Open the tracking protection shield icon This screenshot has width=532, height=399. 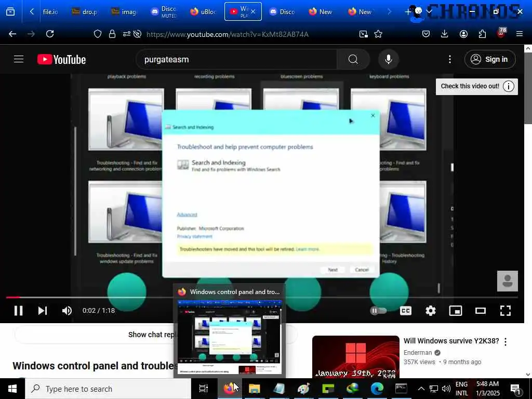coord(98,34)
